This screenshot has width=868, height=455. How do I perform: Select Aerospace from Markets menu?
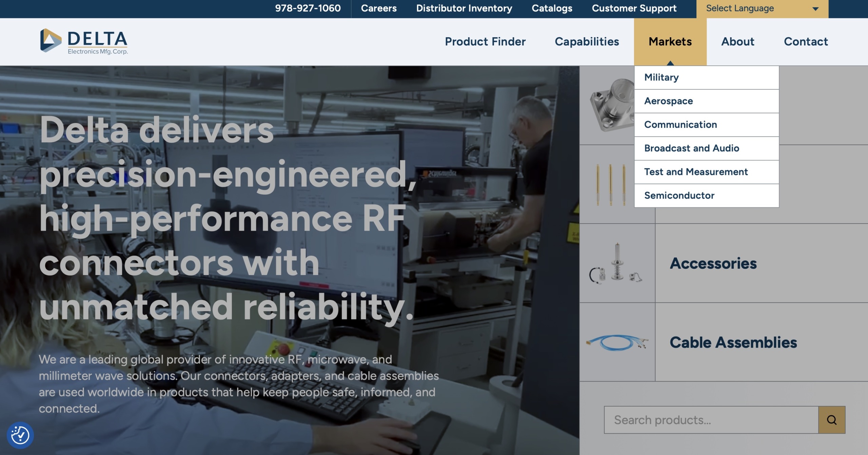coord(668,101)
